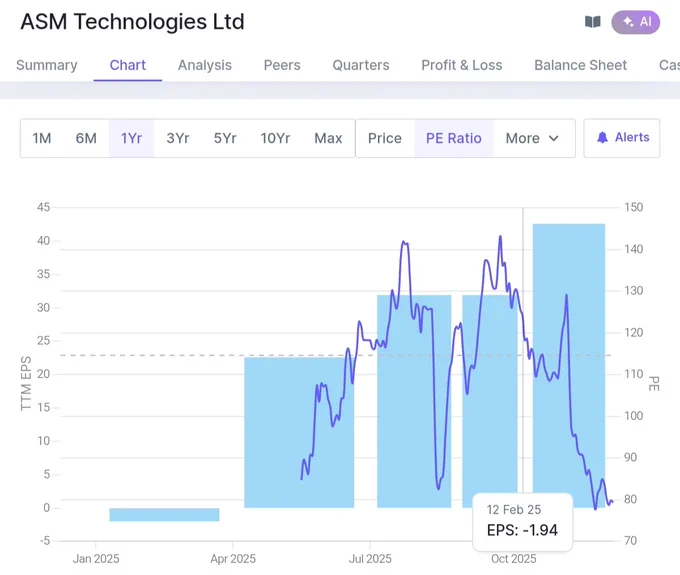Image resolution: width=680 pixels, height=575 pixels.
Task: Switch to 6M time range
Action: [x=86, y=138]
